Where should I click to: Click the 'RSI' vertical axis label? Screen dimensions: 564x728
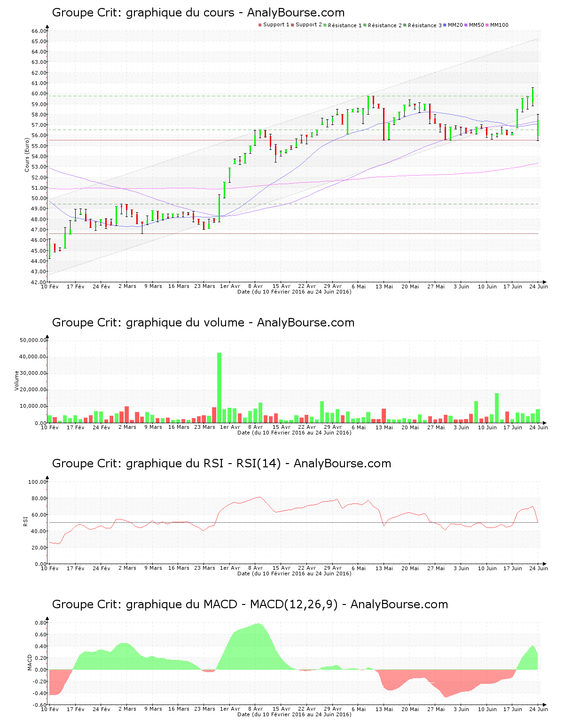point(25,521)
